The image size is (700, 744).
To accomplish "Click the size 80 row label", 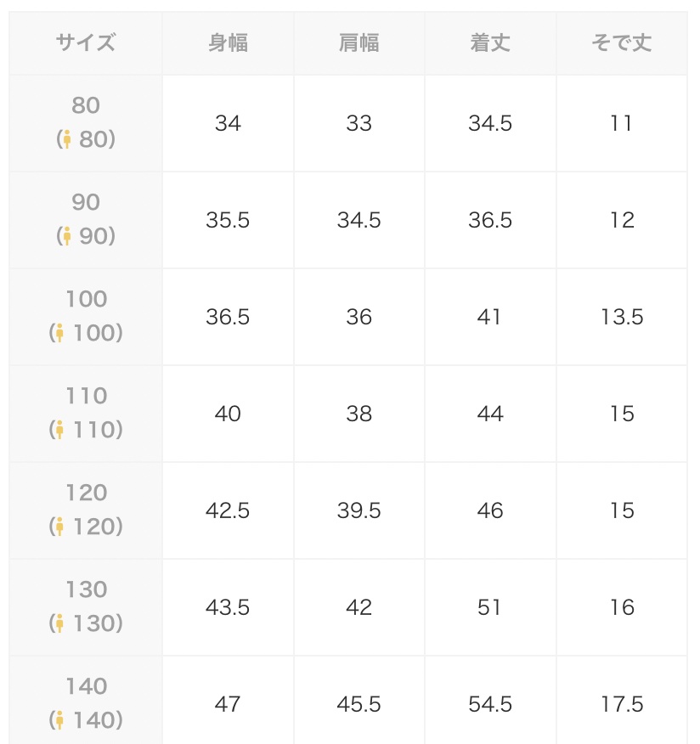I will 86,123.
